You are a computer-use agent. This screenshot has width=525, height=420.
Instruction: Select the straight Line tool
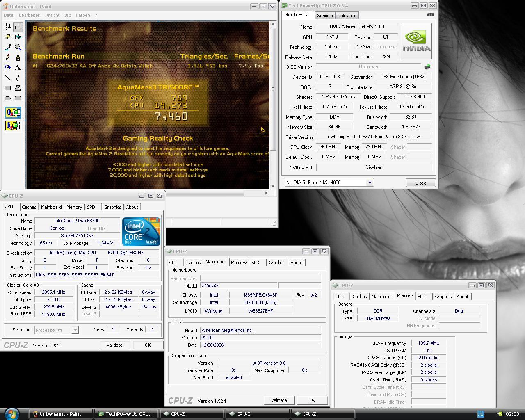coord(8,78)
